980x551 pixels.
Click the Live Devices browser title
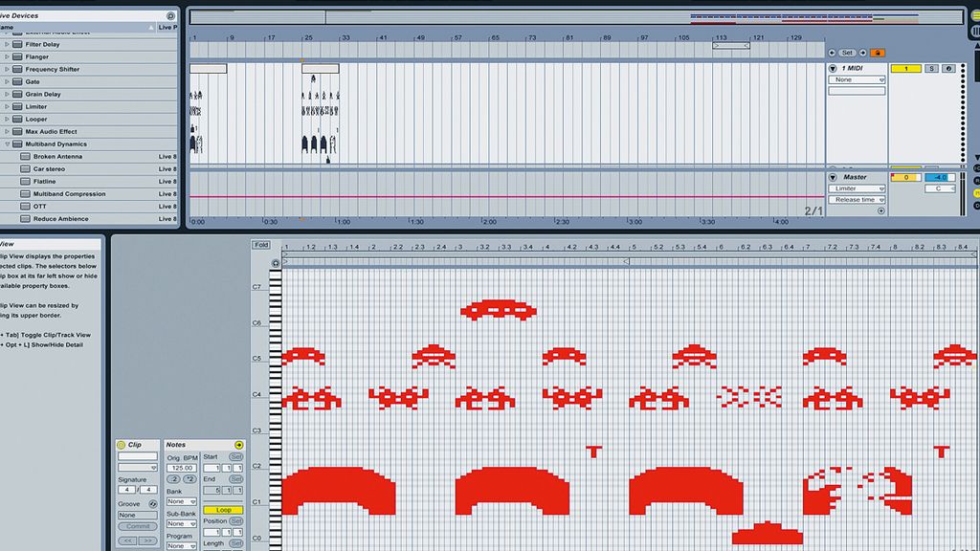(x=19, y=15)
